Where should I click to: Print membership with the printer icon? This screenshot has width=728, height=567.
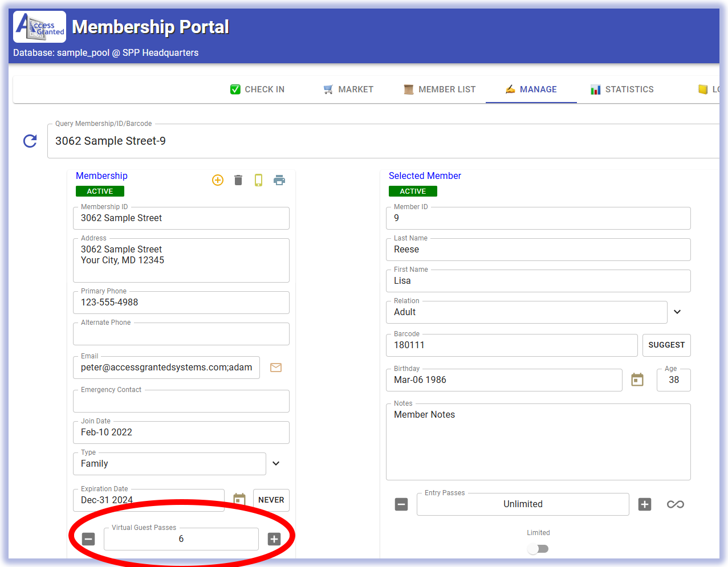click(279, 180)
